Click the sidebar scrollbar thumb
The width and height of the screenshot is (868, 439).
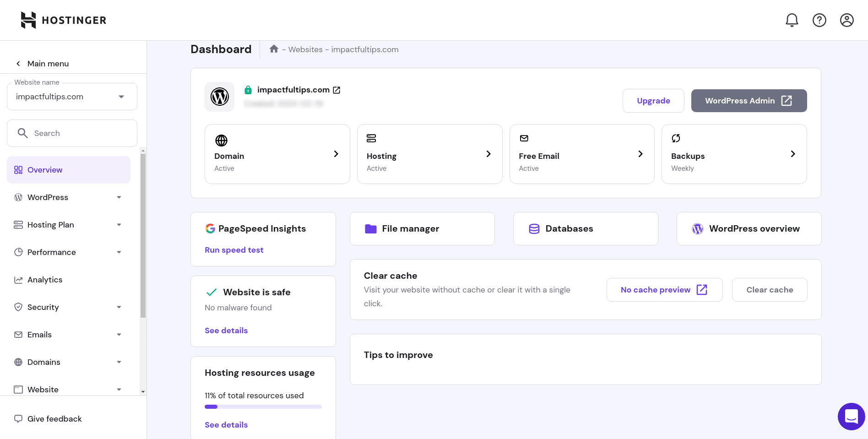pyautogui.click(x=143, y=236)
